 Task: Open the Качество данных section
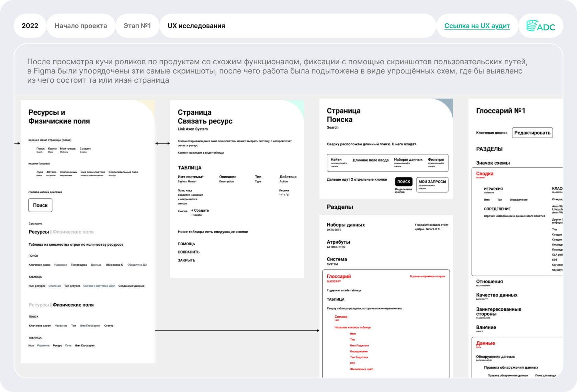coord(497,295)
